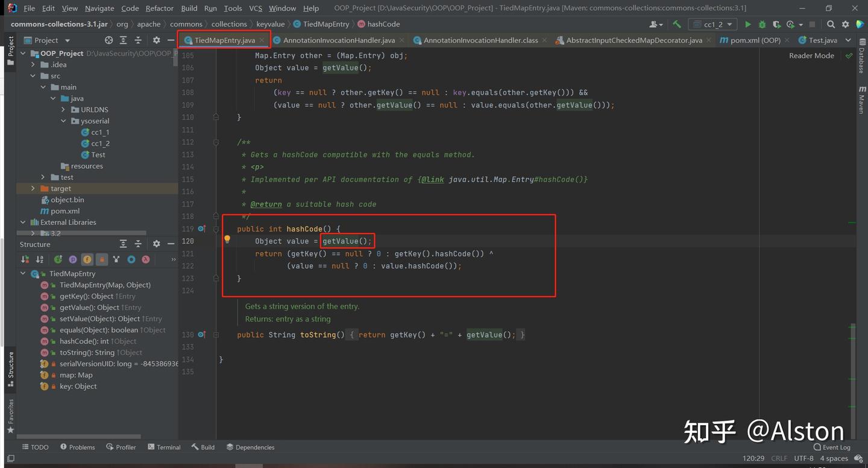Open Structure panel options gear

[156, 244]
